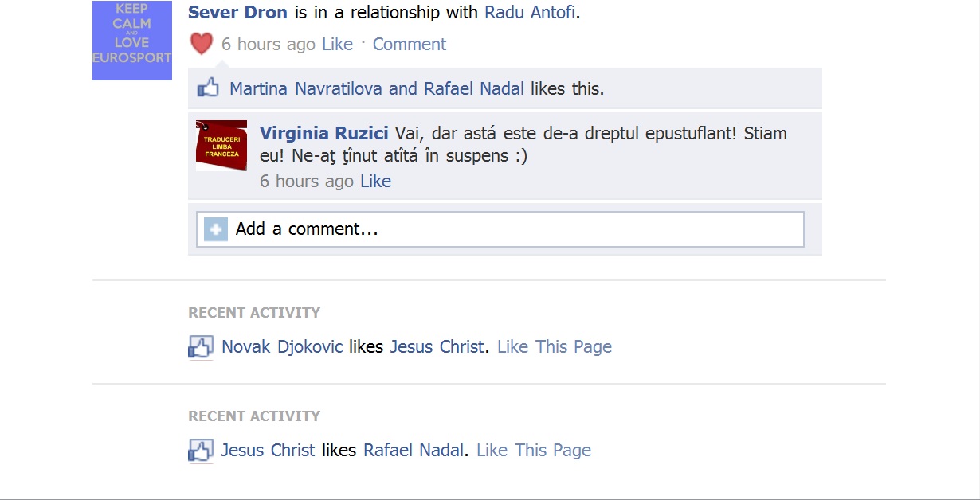980x500 pixels.
Task: Focus the Add a comment field
Action: [x=500, y=229]
